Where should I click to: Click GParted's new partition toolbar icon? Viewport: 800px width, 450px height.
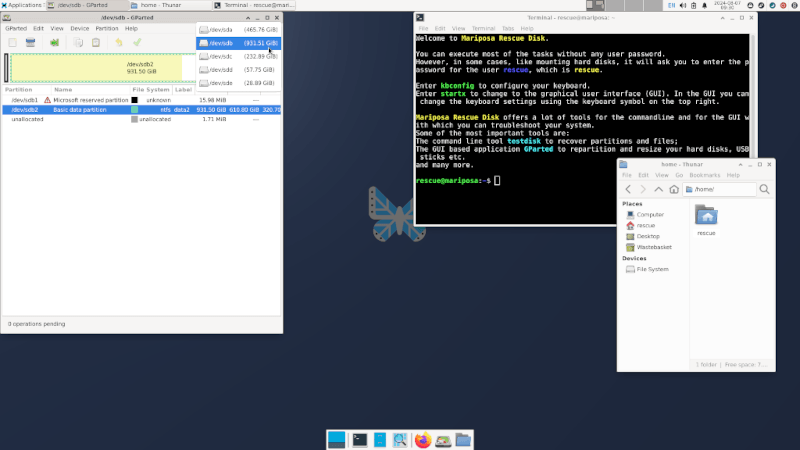coord(12,43)
